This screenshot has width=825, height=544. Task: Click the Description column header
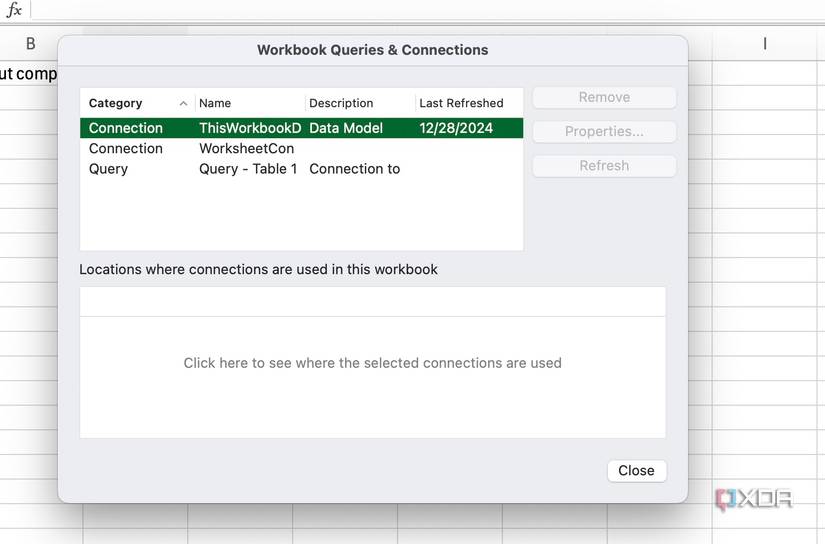pos(341,103)
